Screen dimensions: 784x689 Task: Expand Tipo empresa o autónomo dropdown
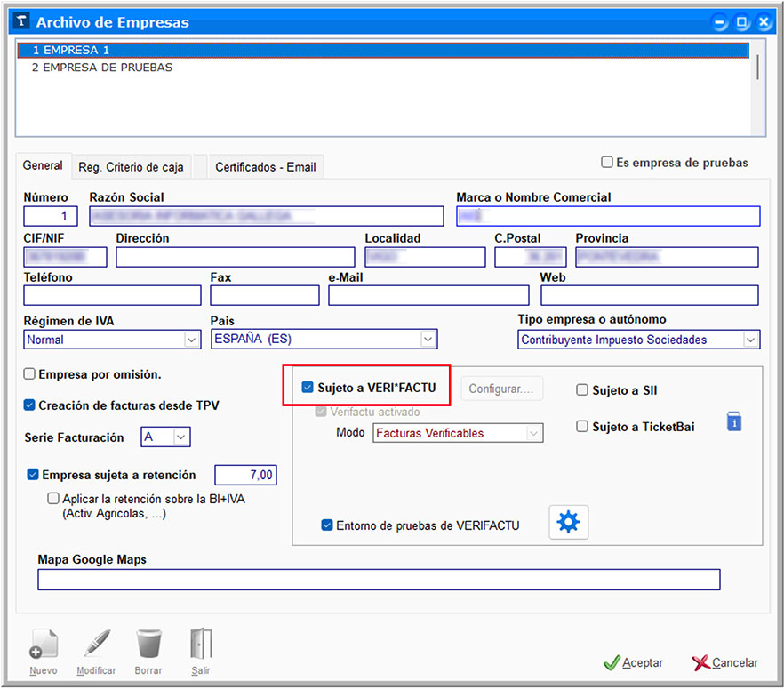(x=751, y=340)
